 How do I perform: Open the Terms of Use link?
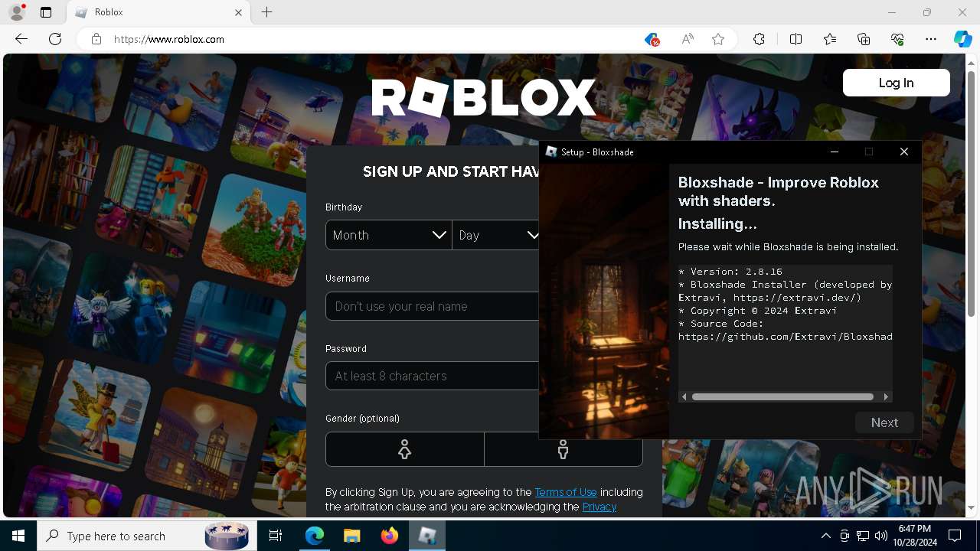coord(566,492)
